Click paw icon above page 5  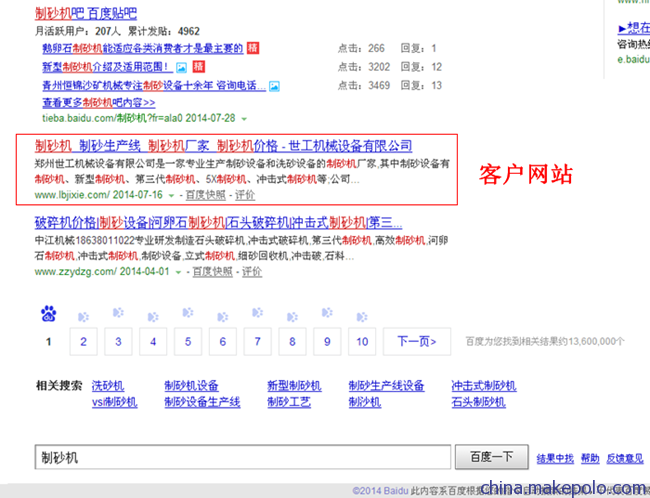188,312
